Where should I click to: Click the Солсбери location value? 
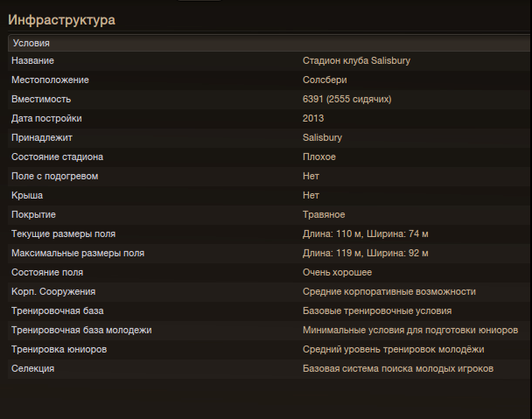[x=325, y=80]
